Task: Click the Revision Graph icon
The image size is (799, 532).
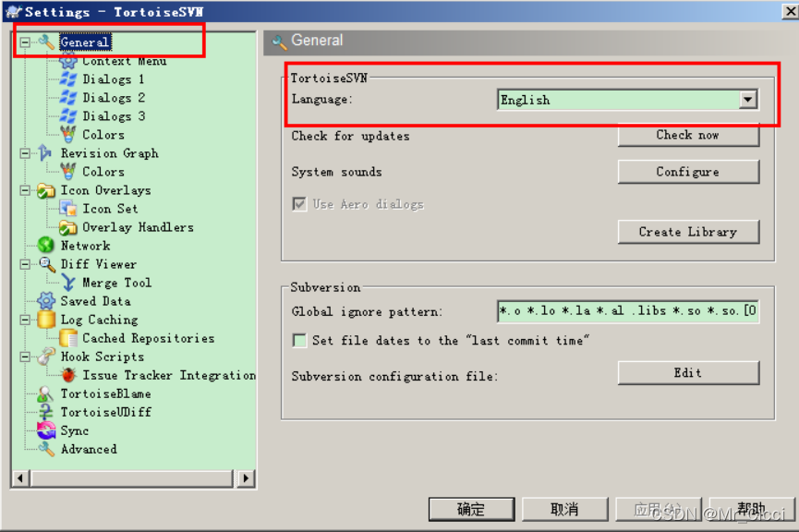Action: coord(46,153)
